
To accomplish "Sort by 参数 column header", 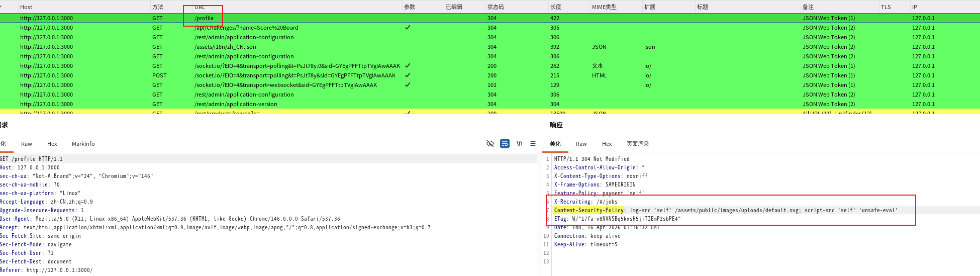I will 409,7.
